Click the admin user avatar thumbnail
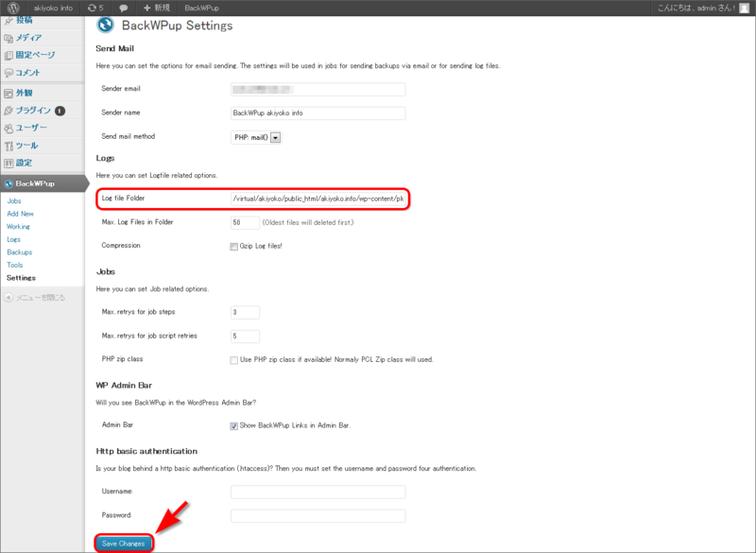 click(x=745, y=8)
